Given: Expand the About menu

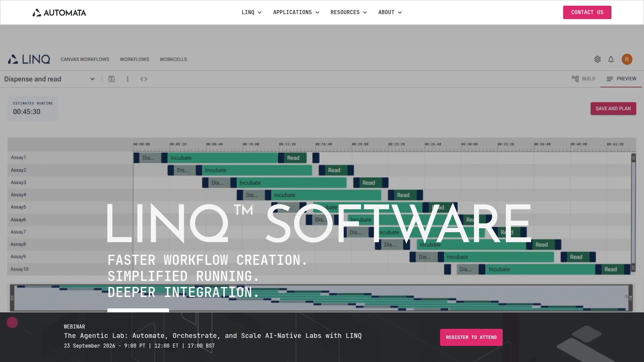Looking at the screenshot, I should 390,12.
